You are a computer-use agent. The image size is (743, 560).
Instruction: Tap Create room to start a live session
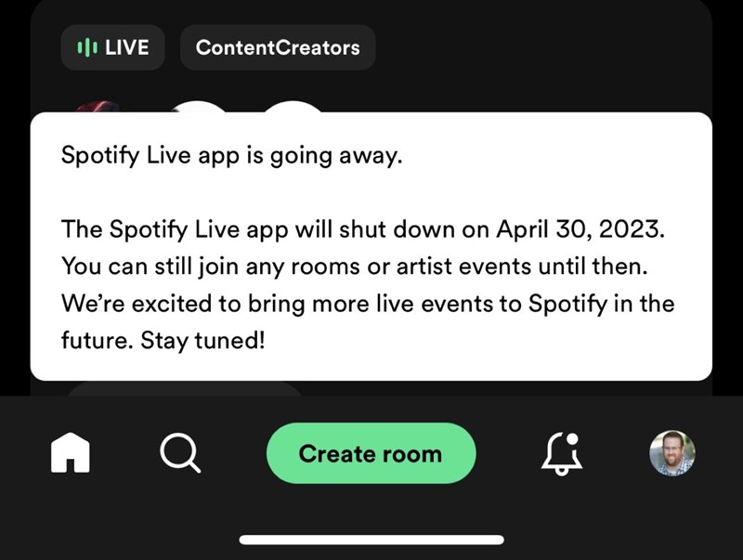pos(371,453)
